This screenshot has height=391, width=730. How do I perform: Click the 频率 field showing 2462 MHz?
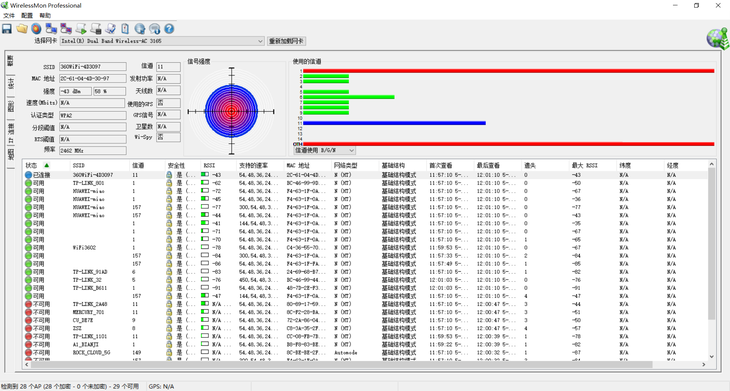pos(93,150)
